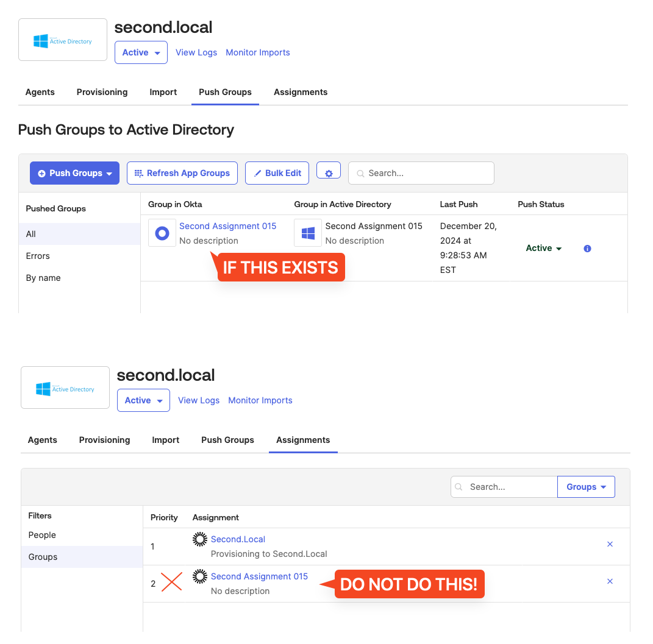Viewport: 653px width, 644px height.
Task: Click the group icon next to Second.Local assignment
Action: coord(199,539)
